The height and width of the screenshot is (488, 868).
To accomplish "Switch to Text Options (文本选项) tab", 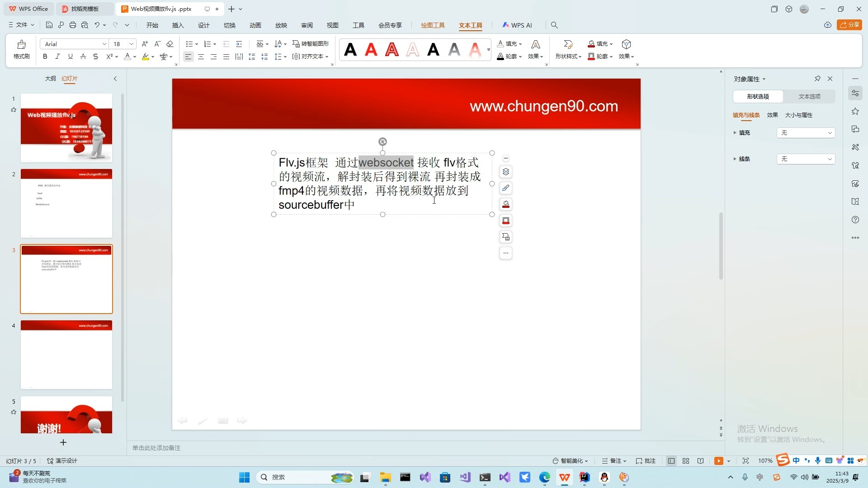I will 809,96.
